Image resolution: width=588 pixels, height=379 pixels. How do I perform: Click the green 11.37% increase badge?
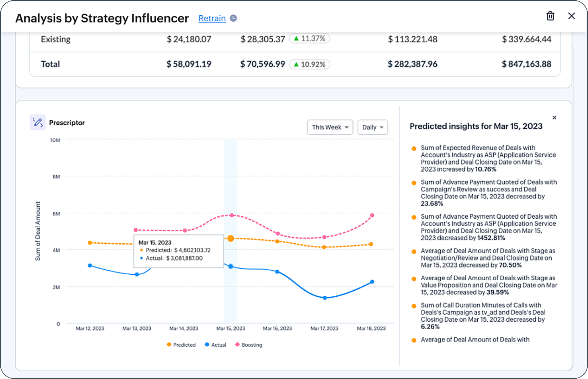[x=309, y=38]
